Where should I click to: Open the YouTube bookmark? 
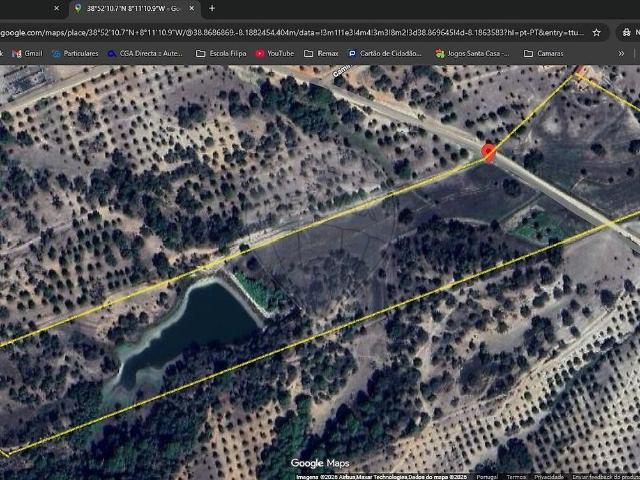[275, 53]
